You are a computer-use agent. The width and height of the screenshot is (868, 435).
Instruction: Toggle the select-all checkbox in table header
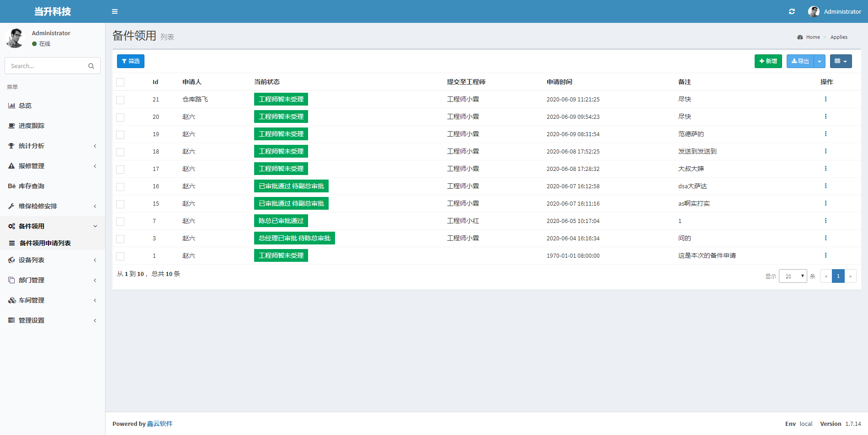[120, 82]
